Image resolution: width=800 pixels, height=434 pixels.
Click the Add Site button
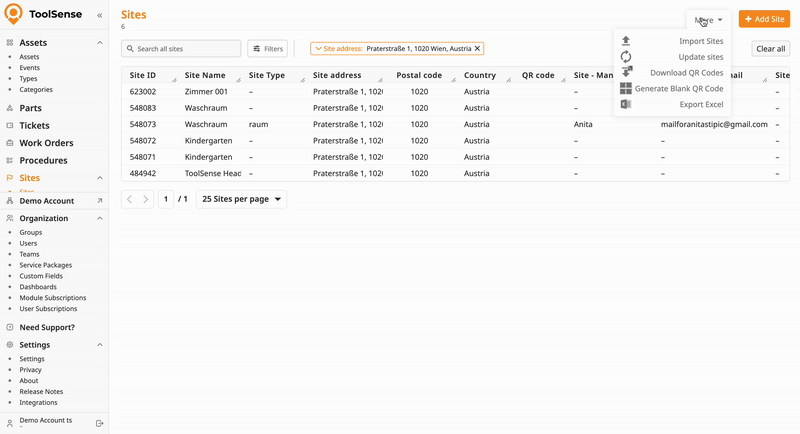click(764, 19)
